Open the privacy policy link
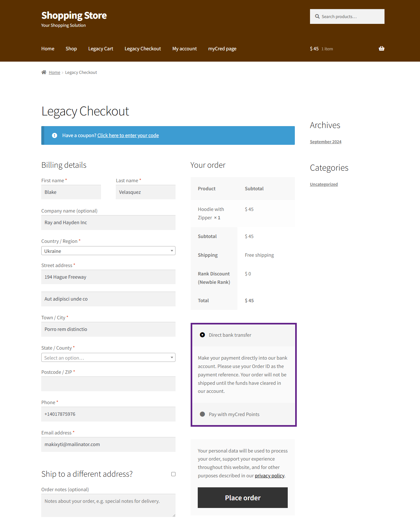 (269, 476)
